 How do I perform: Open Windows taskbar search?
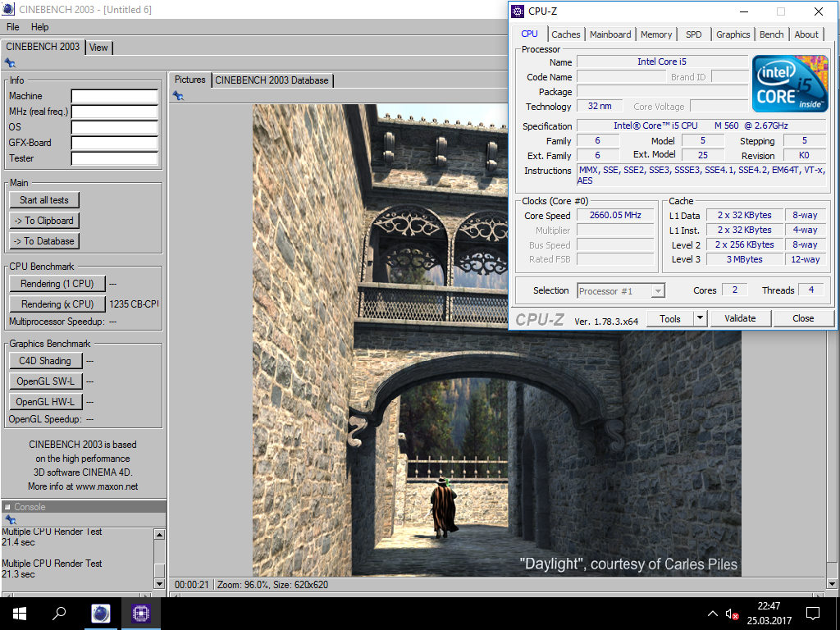(59, 614)
